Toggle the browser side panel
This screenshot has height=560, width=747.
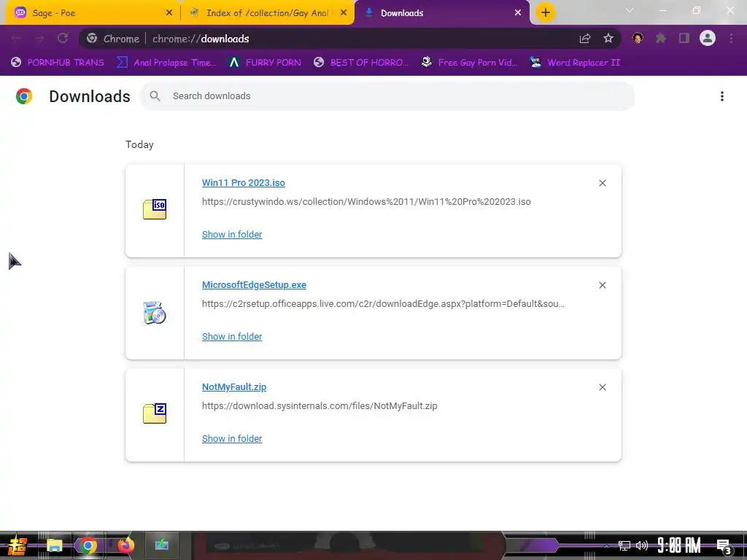684,38
